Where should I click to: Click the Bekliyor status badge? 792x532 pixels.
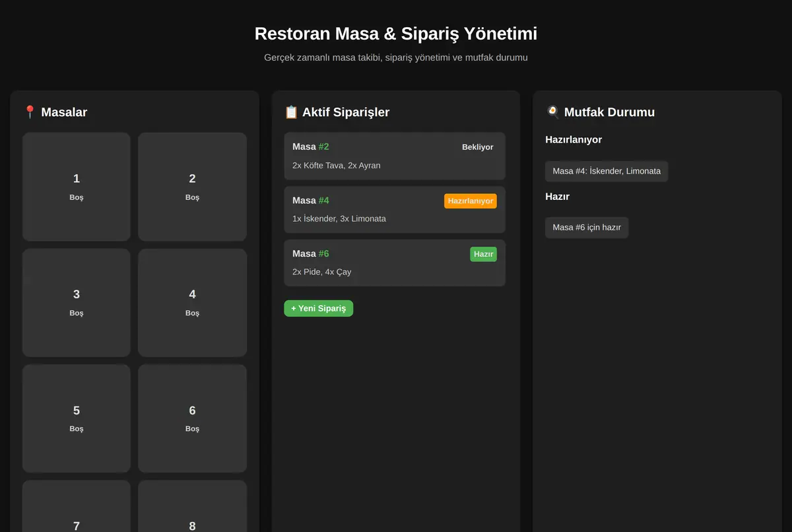[477, 147]
